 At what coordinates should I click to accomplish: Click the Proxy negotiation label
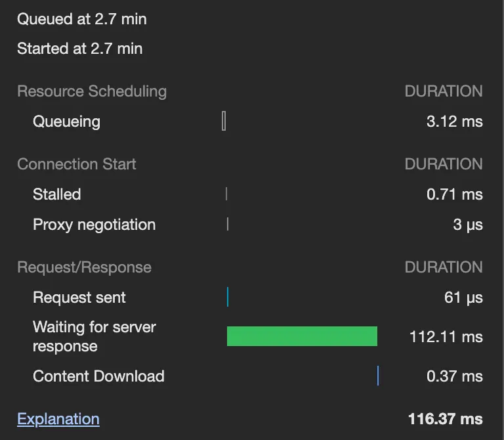pyautogui.click(x=94, y=225)
